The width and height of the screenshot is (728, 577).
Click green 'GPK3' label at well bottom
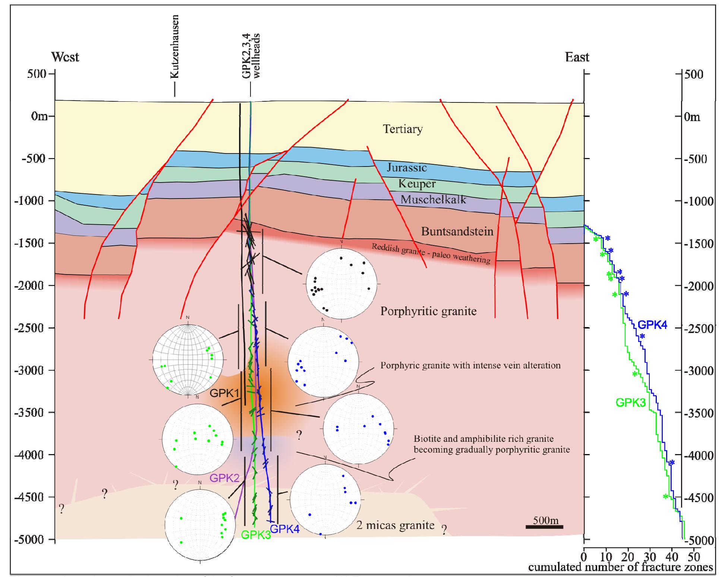[256, 535]
